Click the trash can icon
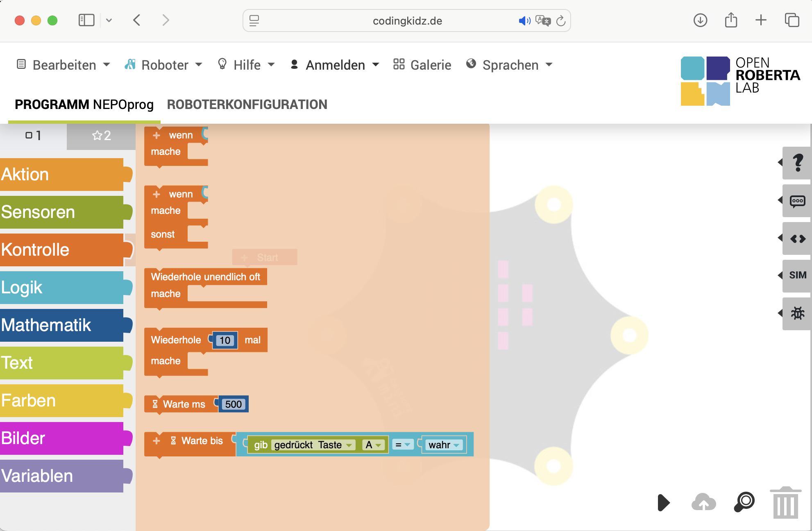Screen dimensions: 812x531 coord(785,503)
